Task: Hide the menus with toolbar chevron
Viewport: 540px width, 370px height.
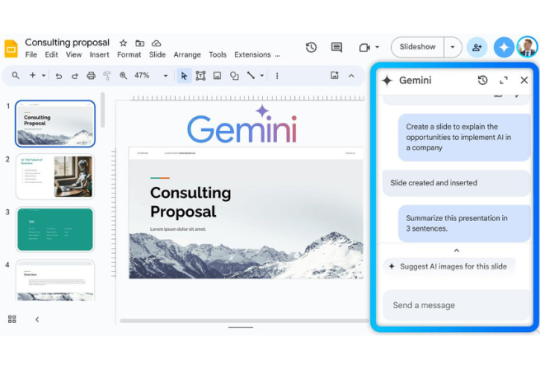Action: click(x=351, y=76)
